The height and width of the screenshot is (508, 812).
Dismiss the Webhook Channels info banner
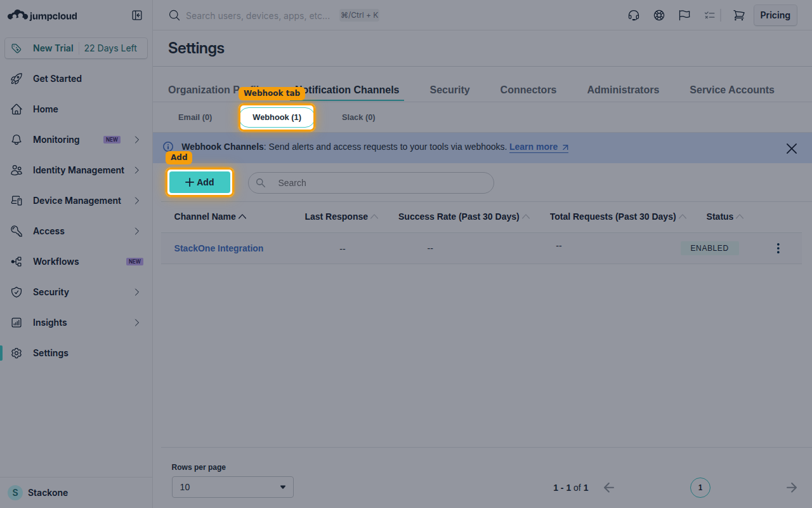click(792, 149)
